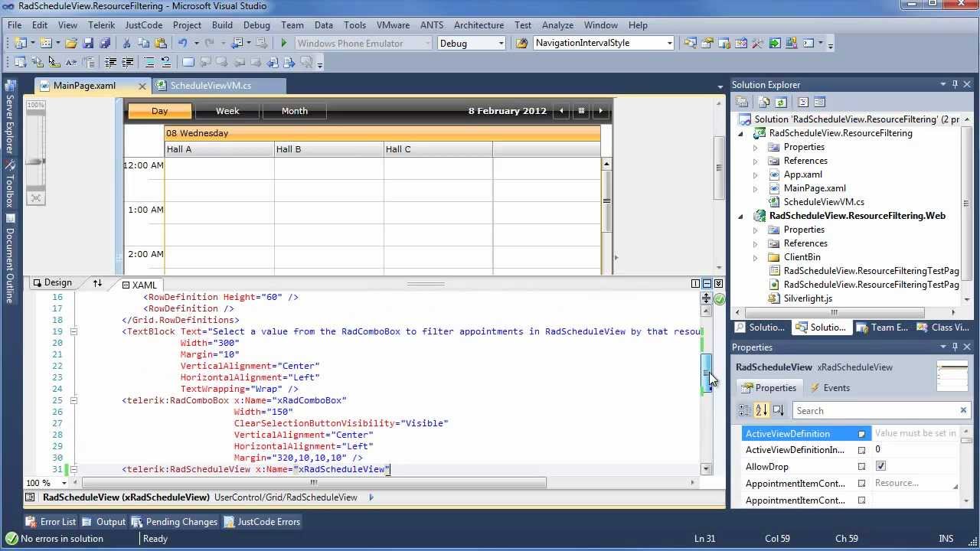The image size is (980, 551).
Task: Refresh the Solution Explorer
Action: 781,102
